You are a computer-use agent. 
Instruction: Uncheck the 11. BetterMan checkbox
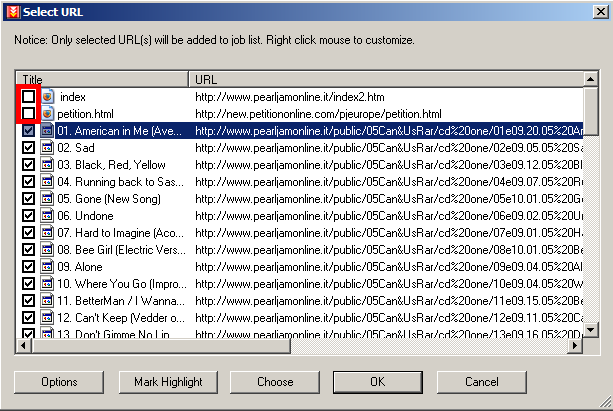(x=29, y=301)
